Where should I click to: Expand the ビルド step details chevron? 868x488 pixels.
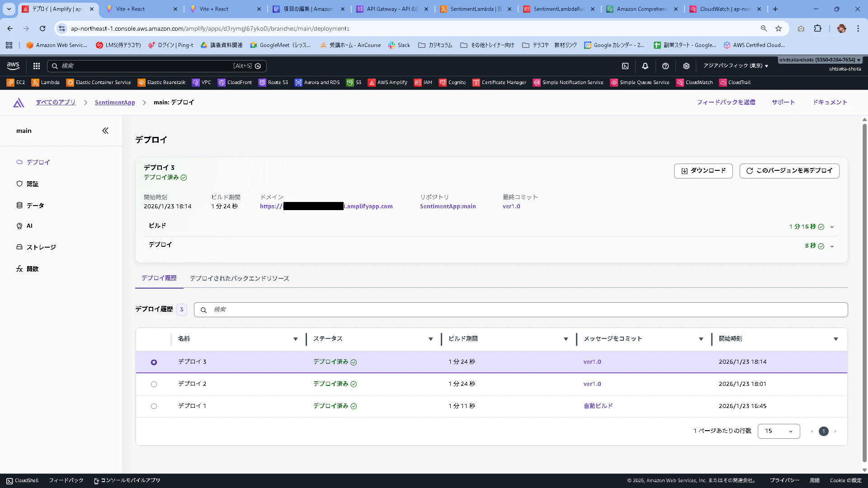click(832, 227)
